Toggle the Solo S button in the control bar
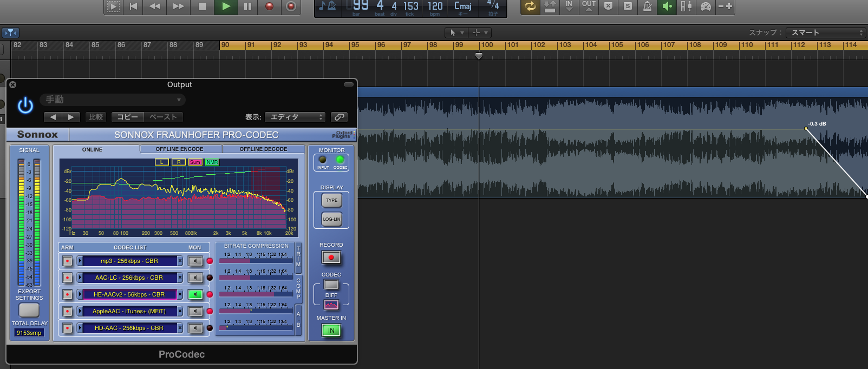The height and width of the screenshot is (369, 868). [x=628, y=6]
